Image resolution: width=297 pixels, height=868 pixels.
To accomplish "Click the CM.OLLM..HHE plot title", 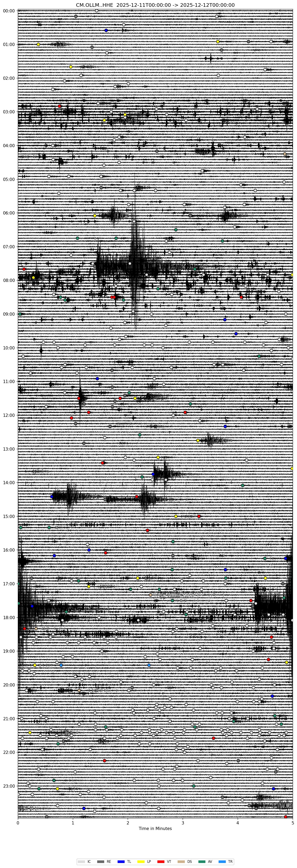I will click(x=155, y=5).
